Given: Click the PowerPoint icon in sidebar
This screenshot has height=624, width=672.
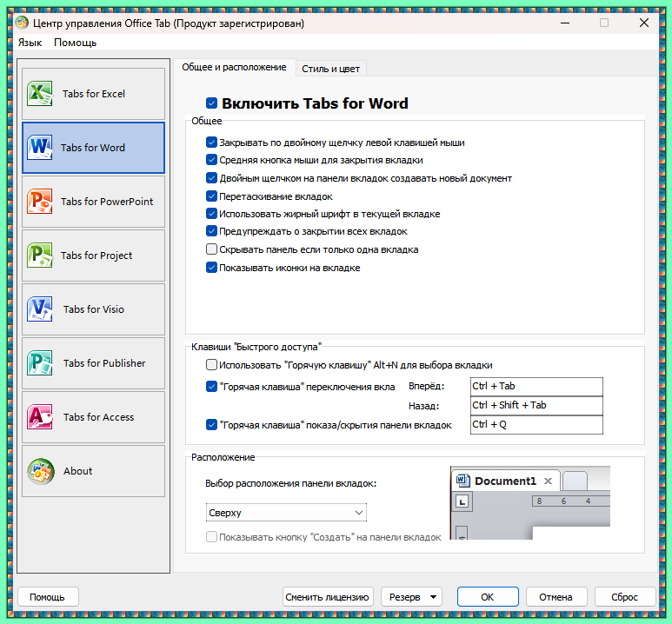Looking at the screenshot, I should (39, 202).
